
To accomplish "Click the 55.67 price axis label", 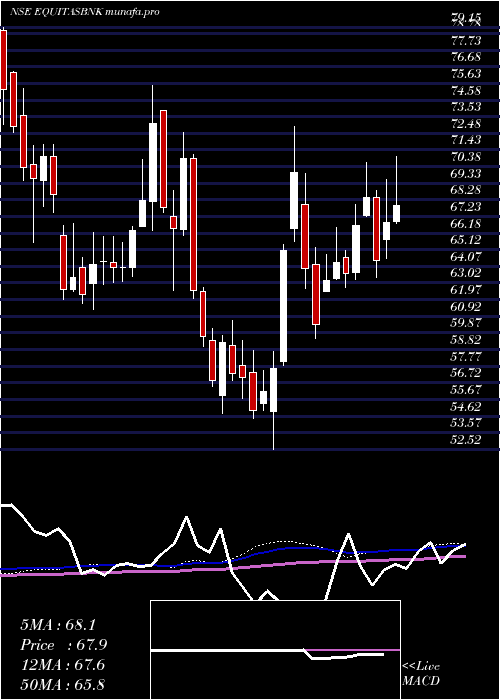I will pos(466,390).
